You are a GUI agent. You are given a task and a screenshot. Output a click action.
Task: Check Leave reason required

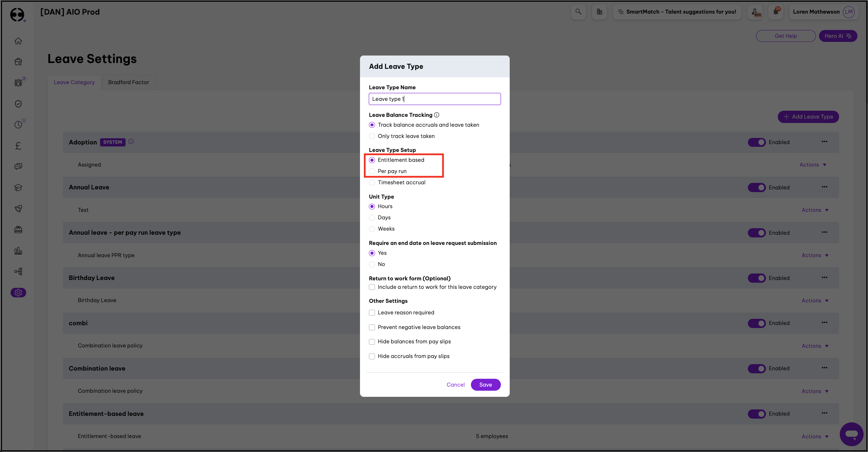[x=372, y=313]
